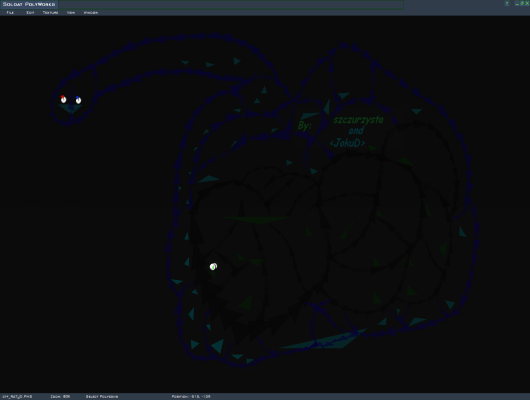Open the Edit menu
The height and width of the screenshot is (400, 530).
pyautogui.click(x=30, y=13)
